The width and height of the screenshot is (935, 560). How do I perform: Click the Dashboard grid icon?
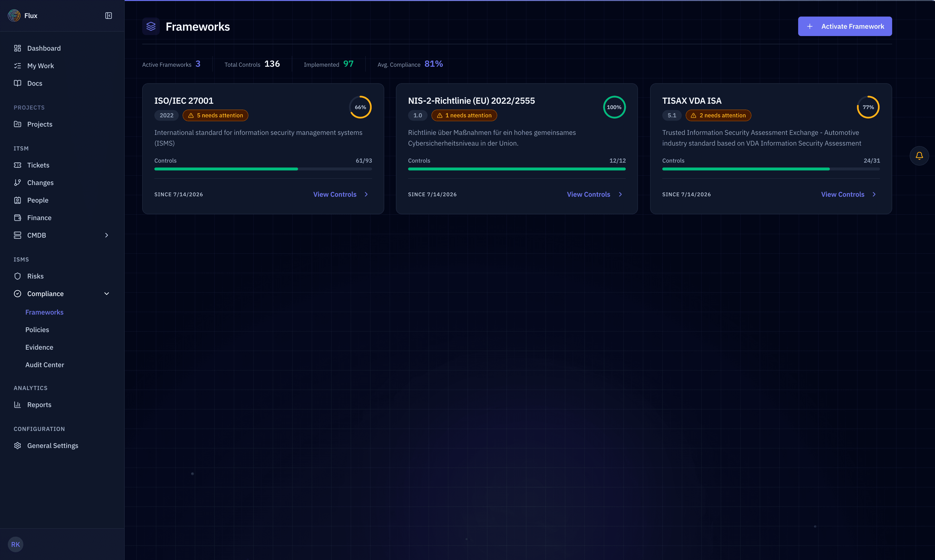pyautogui.click(x=17, y=48)
